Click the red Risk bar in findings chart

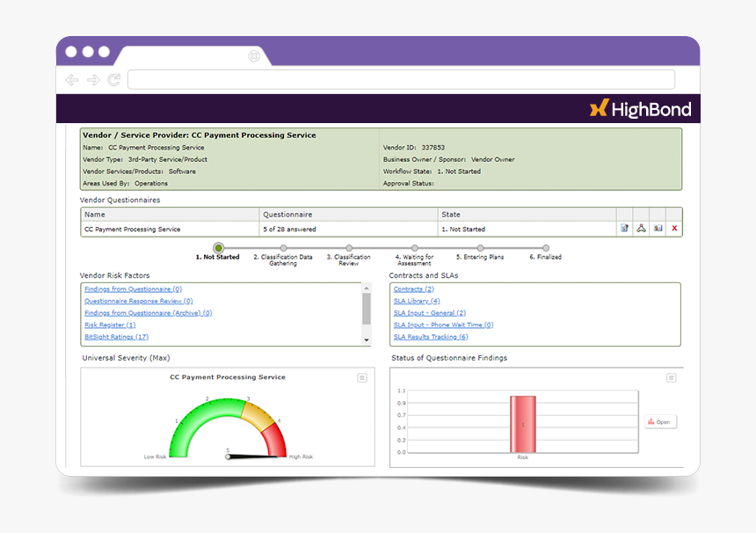click(x=523, y=425)
